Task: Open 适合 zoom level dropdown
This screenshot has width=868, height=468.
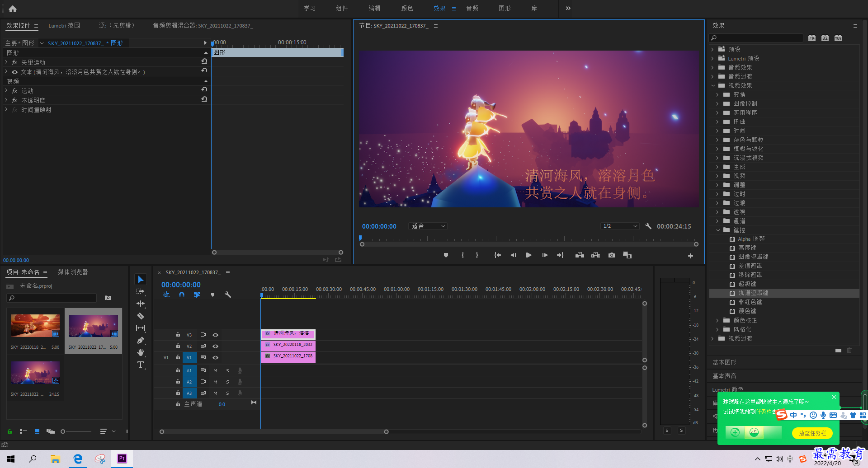Action: 428,226
